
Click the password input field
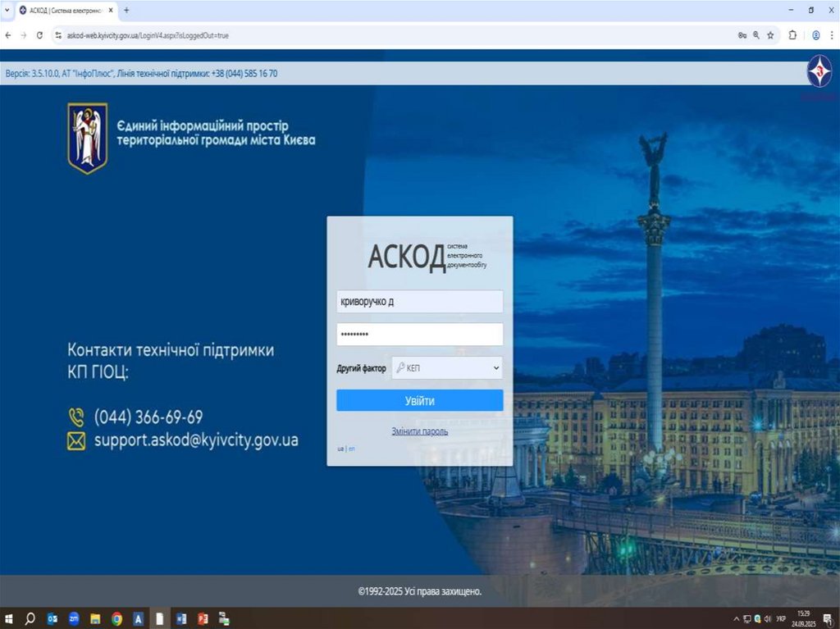tap(419, 335)
